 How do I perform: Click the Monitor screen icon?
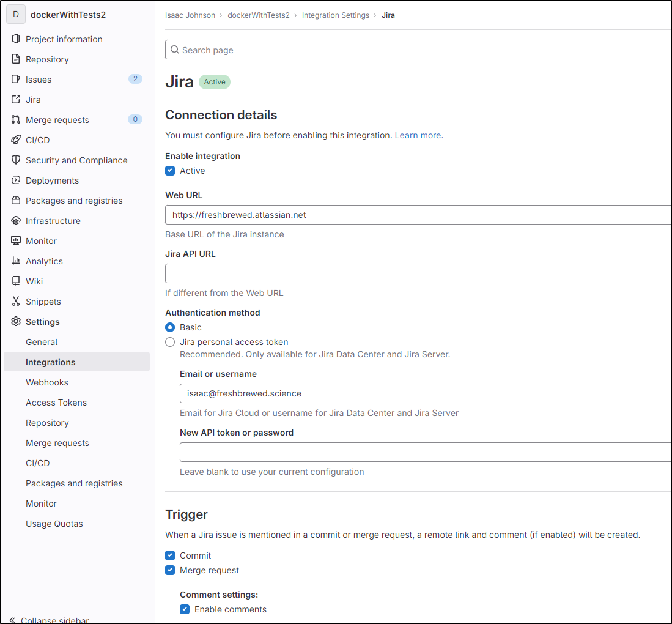[16, 240]
